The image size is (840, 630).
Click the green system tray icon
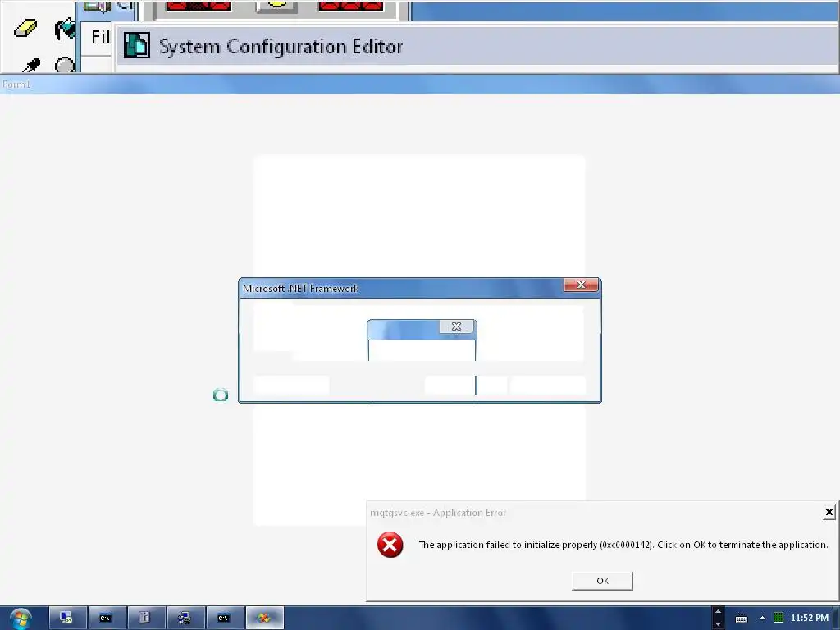[x=778, y=618]
